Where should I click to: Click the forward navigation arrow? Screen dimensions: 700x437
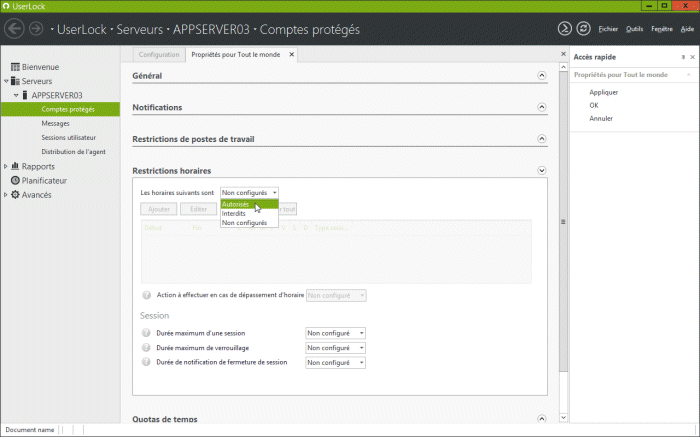point(36,29)
